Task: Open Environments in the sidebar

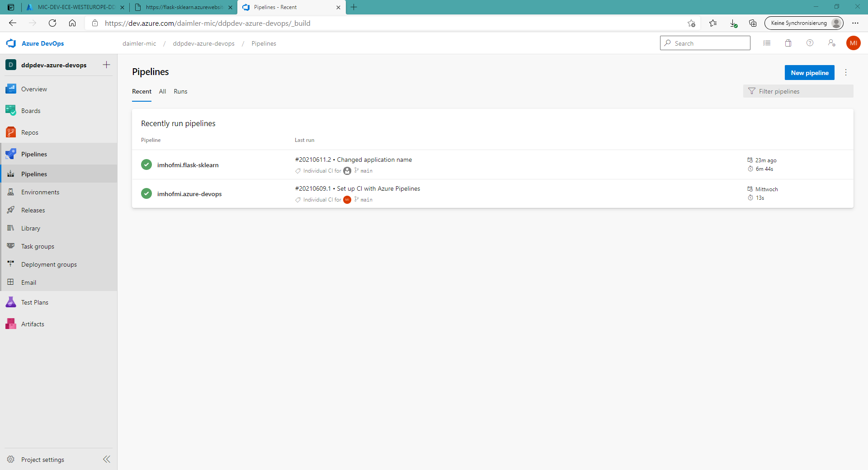Action: point(59,192)
